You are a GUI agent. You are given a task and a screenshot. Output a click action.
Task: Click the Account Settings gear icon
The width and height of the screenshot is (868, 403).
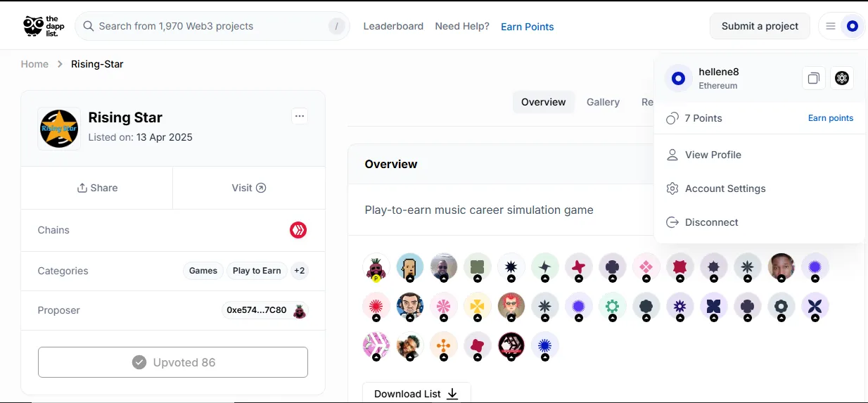[672, 188]
